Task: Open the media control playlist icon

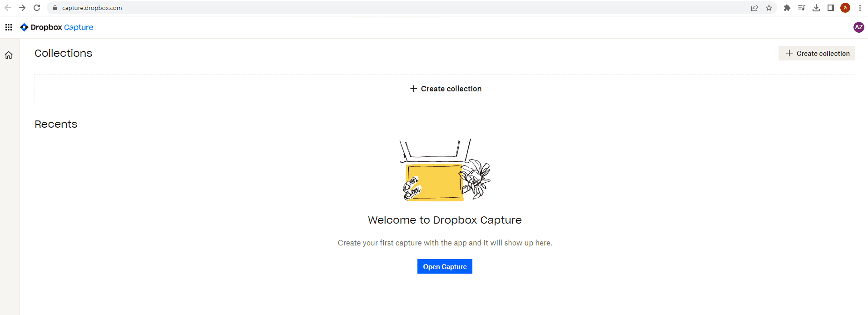Action: 802,8
